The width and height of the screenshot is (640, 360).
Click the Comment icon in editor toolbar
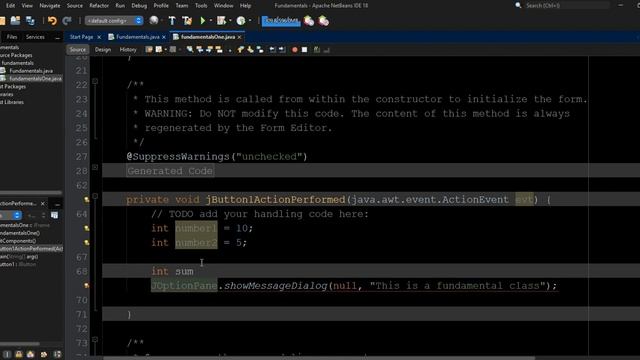click(317, 49)
